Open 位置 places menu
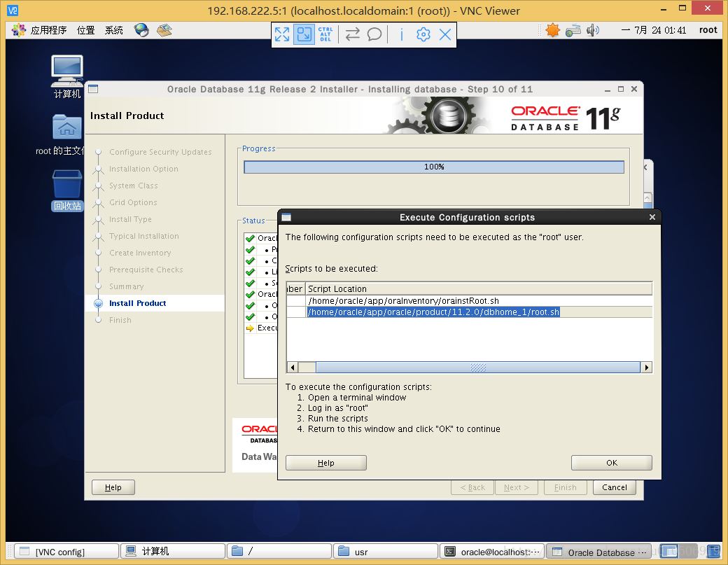The width and height of the screenshot is (728, 565). (86, 30)
